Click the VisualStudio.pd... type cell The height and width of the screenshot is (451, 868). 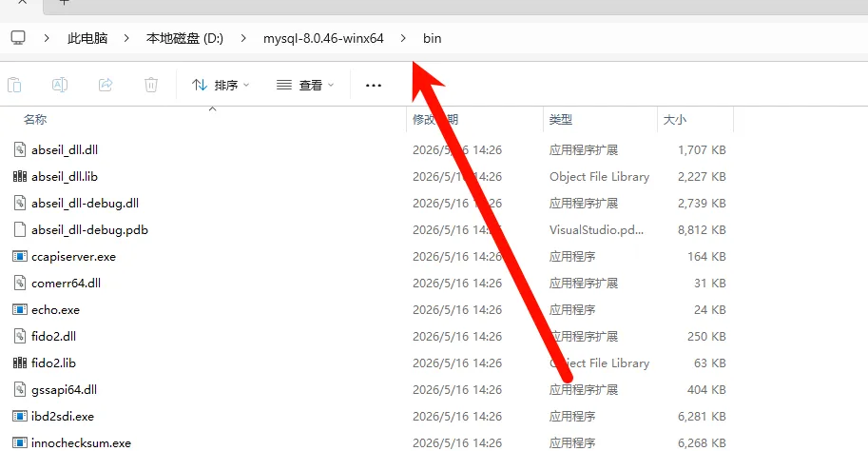click(596, 229)
